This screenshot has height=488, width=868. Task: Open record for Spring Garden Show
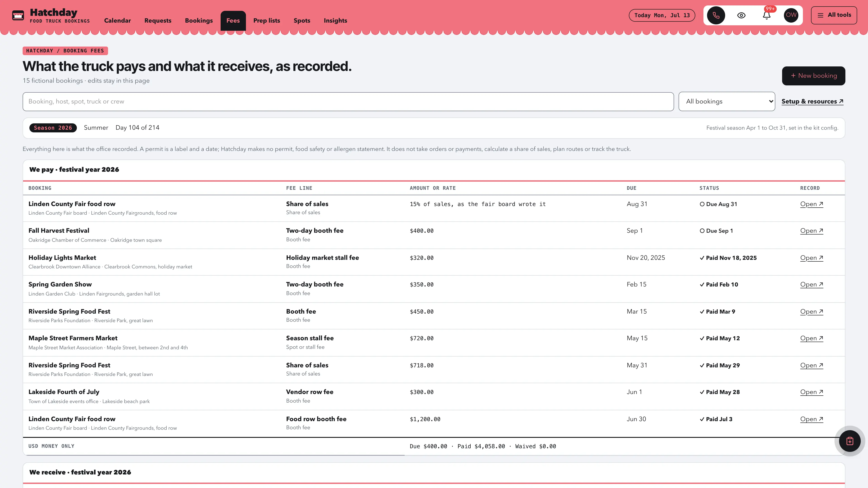pos(811,285)
